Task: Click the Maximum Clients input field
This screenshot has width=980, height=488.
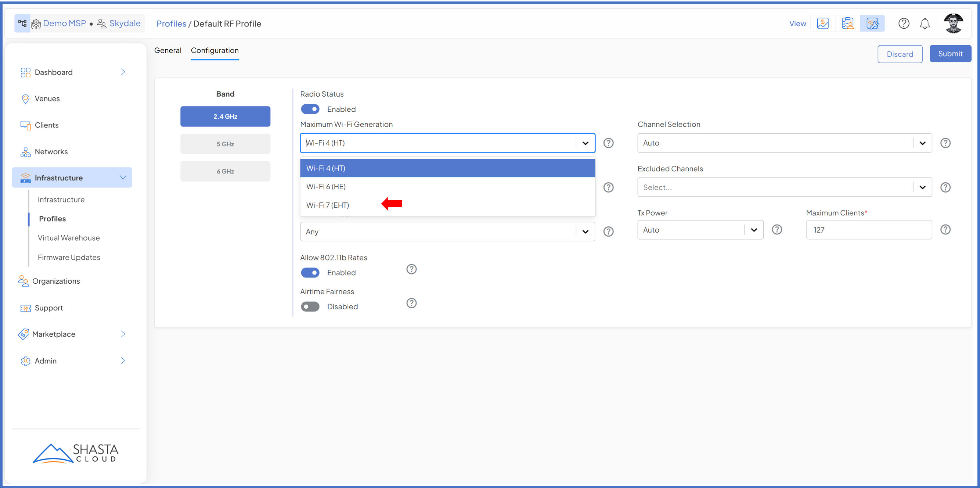Action: (x=868, y=230)
